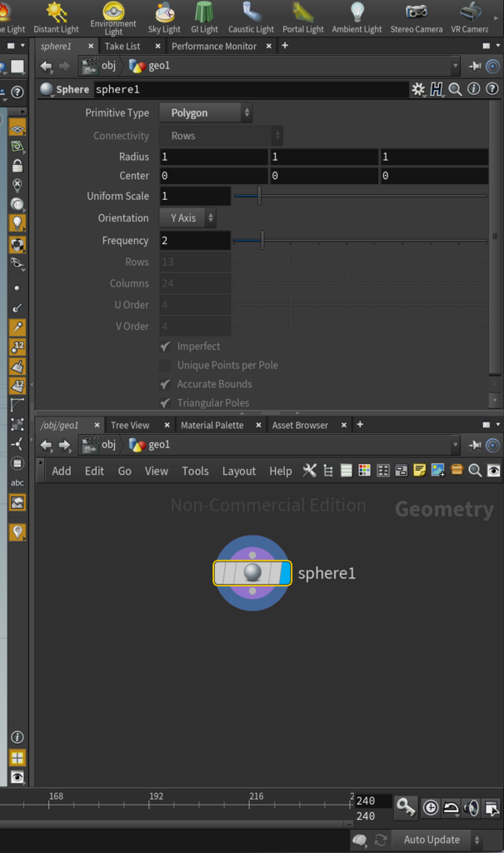Switch to the Take List tab
The height and width of the screenshot is (853, 504).
[122, 47]
